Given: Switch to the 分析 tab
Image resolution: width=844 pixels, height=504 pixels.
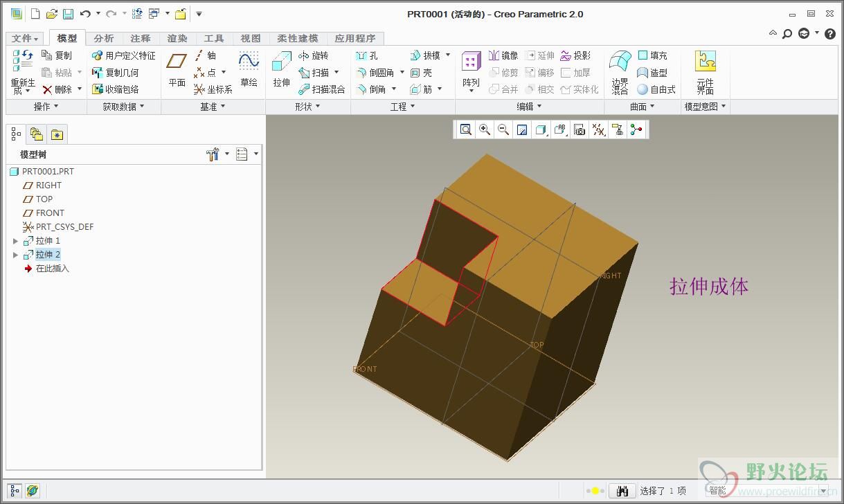Looking at the screenshot, I should [x=104, y=39].
